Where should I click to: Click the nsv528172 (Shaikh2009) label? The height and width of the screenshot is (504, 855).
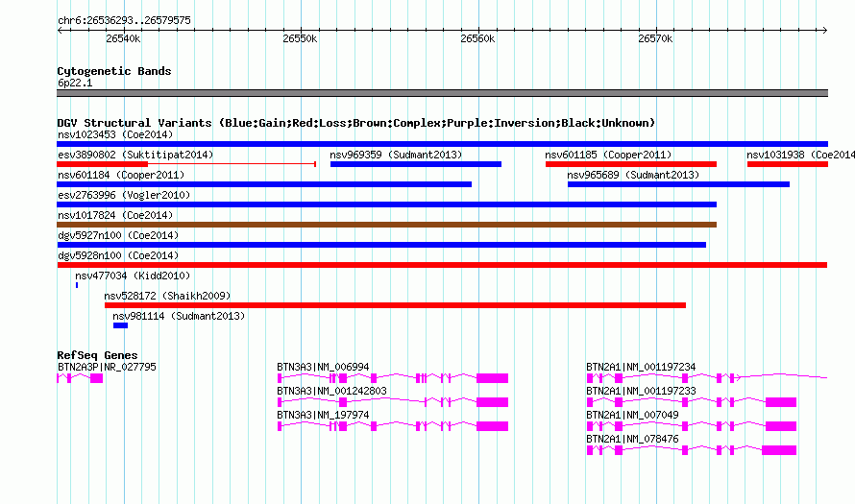tap(167, 296)
